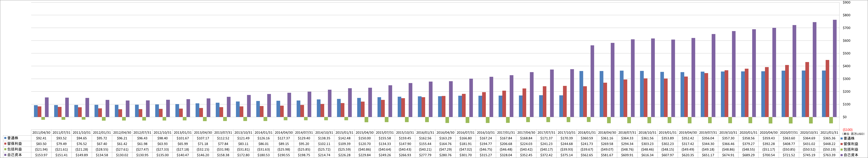Select the $448.22 cell under 2021/01/31
This screenshot has height=158, width=868.
tap(829, 144)
